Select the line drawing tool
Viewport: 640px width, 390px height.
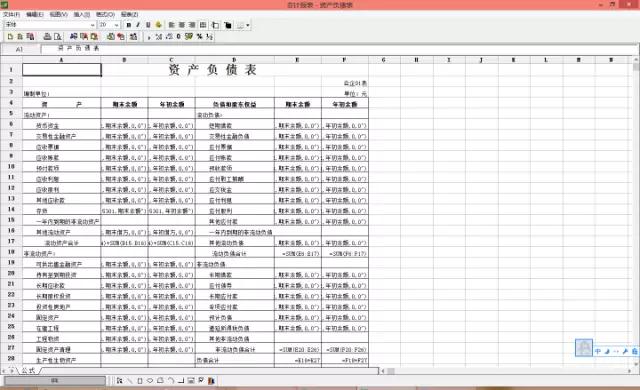130,381
